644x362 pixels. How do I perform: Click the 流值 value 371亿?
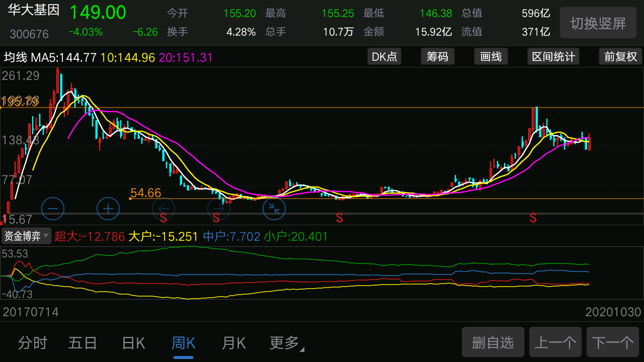point(537,32)
